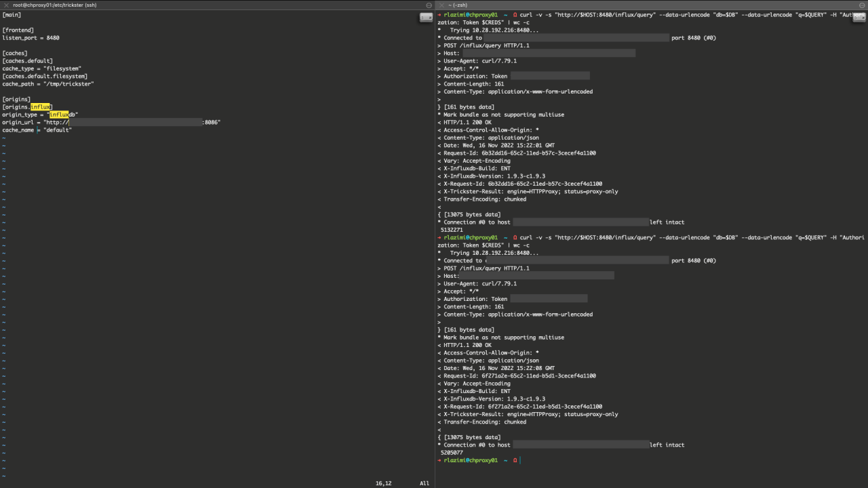The width and height of the screenshot is (868, 488).
Task: Click the Request-Id line starting 6f271a2e
Action: point(517,375)
